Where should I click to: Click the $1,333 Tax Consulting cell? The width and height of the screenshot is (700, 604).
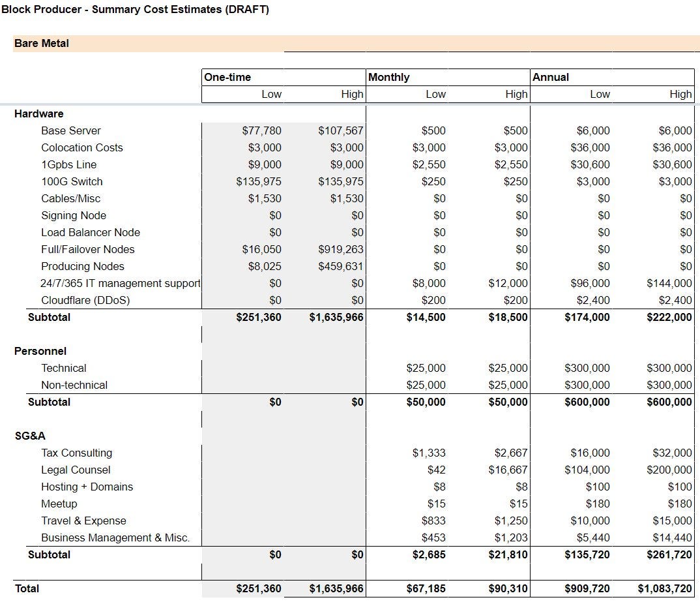(x=429, y=453)
